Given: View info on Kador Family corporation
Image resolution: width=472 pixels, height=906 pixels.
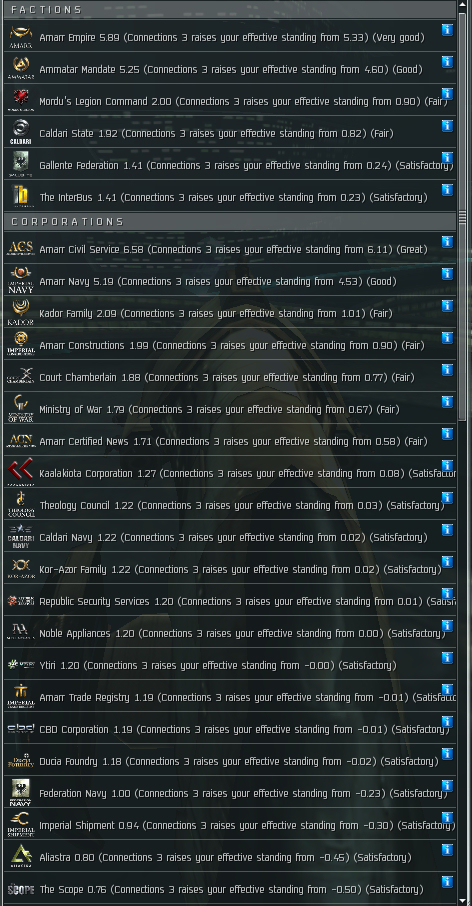Looking at the screenshot, I should (447, 306).
